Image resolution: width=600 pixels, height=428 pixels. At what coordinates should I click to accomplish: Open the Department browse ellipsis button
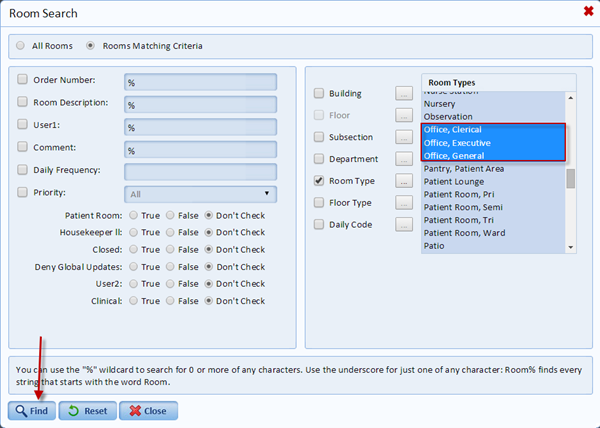pos(404,160)
